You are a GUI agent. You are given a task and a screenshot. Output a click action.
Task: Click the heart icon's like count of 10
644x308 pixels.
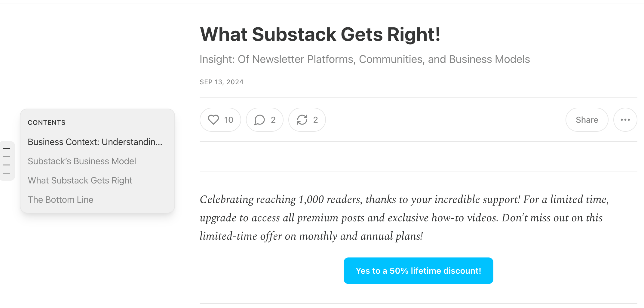tap(228, 119)
